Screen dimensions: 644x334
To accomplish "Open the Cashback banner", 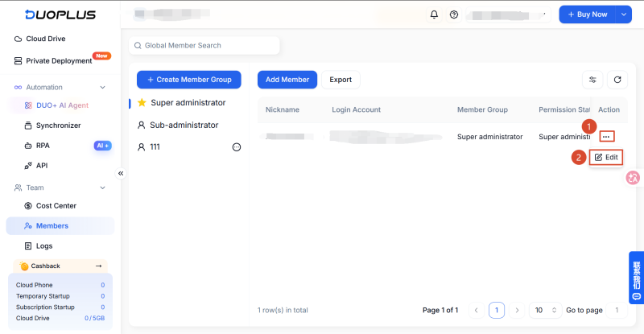I will [x=60, y=266].
